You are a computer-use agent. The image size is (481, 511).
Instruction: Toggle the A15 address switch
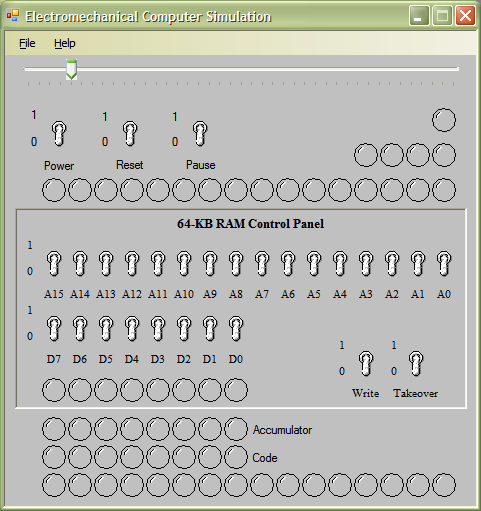point(54,263)
